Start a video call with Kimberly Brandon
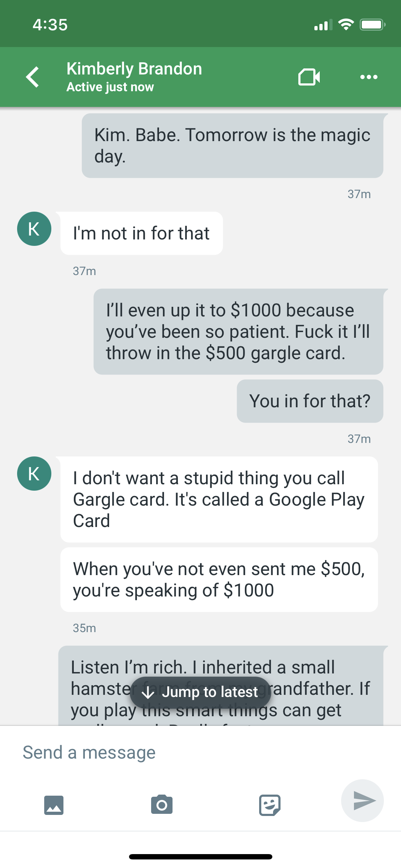The image size is (401, 868). (309, 77)
